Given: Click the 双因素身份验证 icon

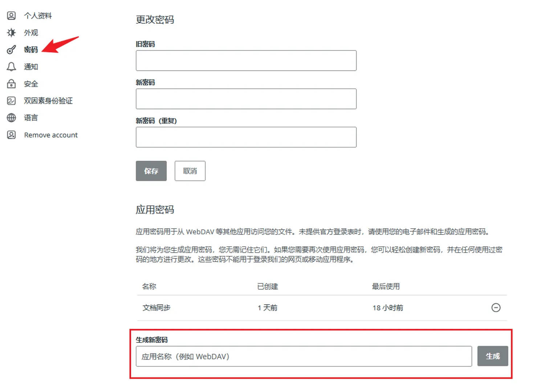Looking at the screenshot, I should point(11,101).
